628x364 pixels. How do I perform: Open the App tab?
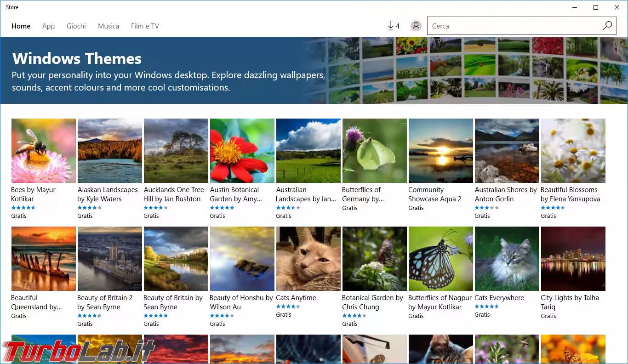point(48,26)
